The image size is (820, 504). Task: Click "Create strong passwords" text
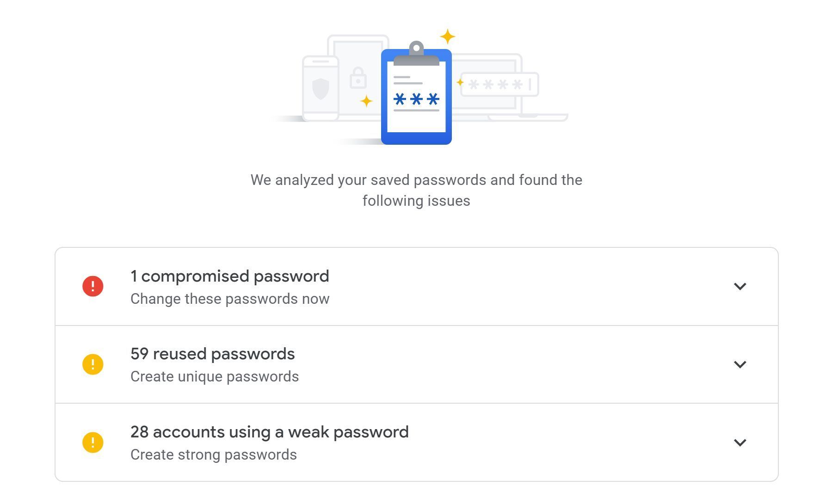coord(214,455)
